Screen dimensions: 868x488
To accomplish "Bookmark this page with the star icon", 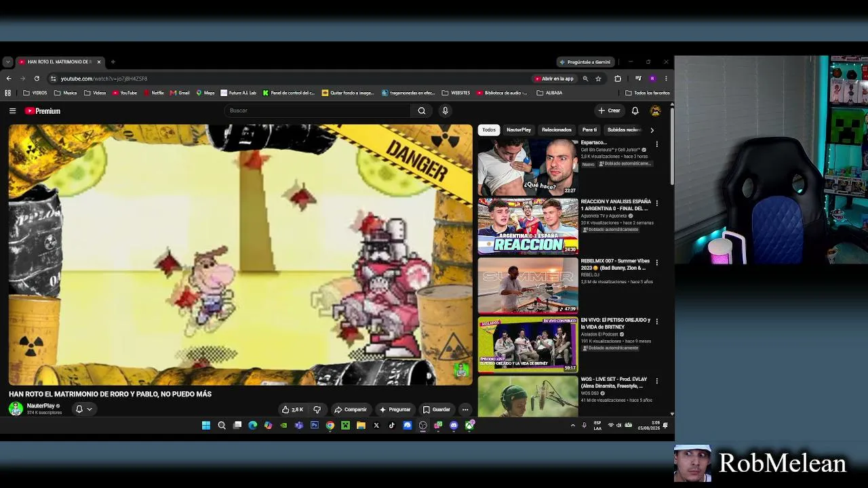I will (598, 79).
